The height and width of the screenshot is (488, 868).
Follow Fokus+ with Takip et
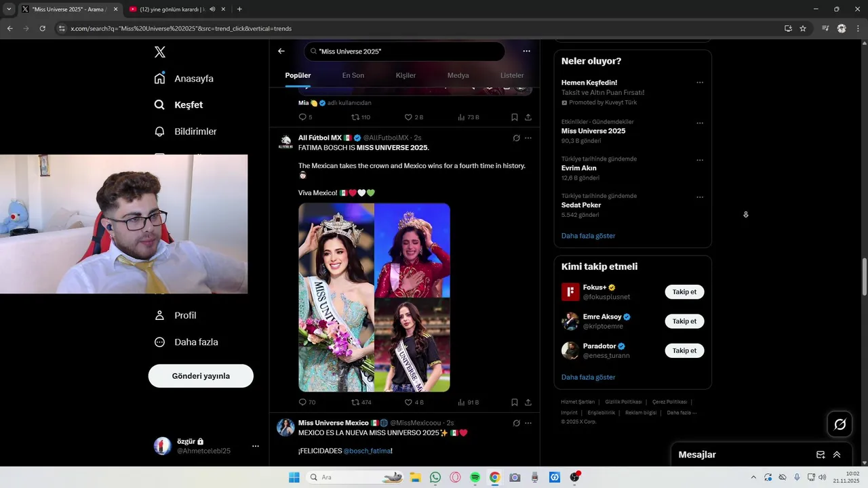point(684,292)
